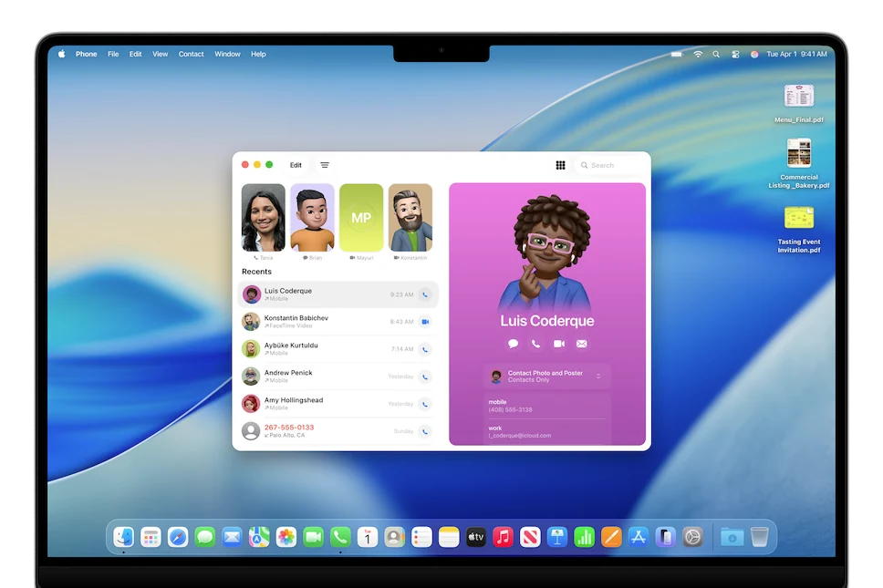Open the Apple menu
The width and height of the screenshot is (883, 588).
pyautogui.click(x=61, y=54)
